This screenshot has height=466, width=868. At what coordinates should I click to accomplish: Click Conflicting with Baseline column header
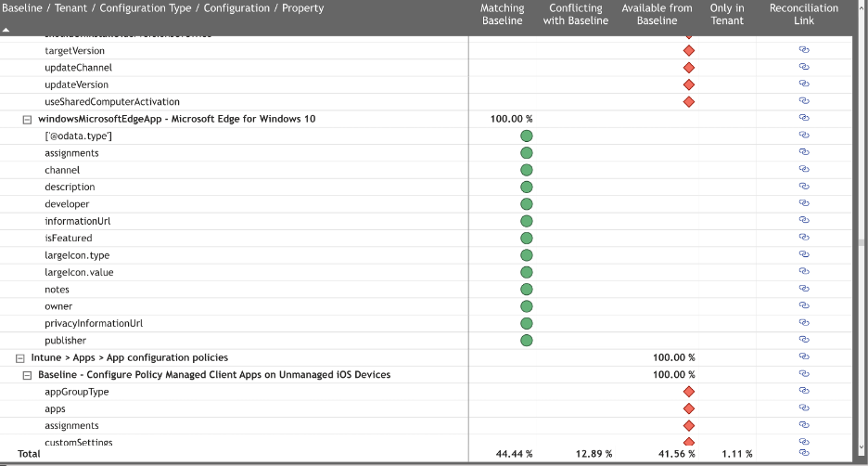(575, 14)
